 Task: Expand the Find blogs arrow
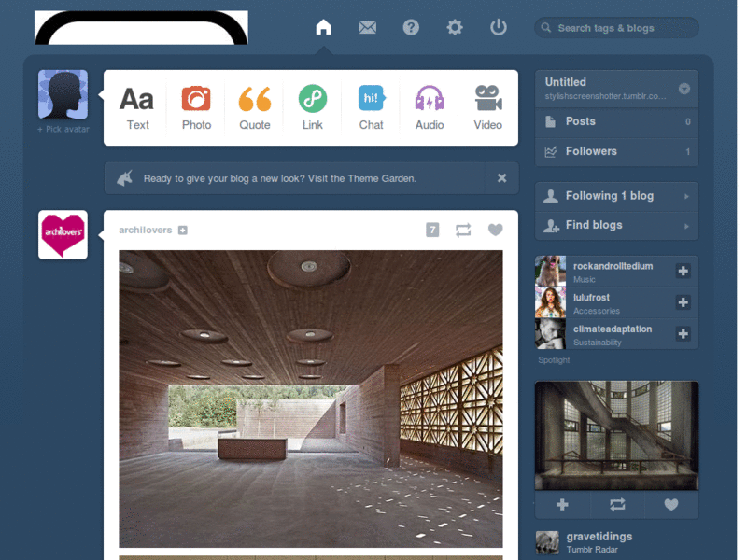pyautogui.click(x=686, y=226)
